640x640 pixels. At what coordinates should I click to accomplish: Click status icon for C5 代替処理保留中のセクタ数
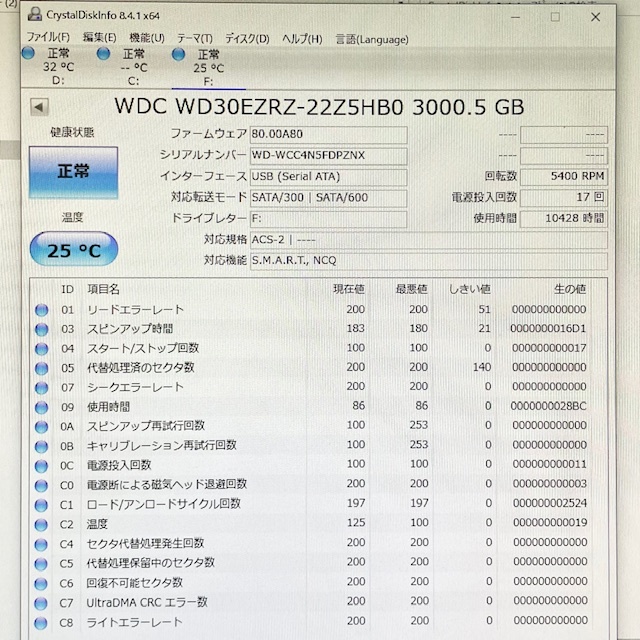click(x=41, y=564)
